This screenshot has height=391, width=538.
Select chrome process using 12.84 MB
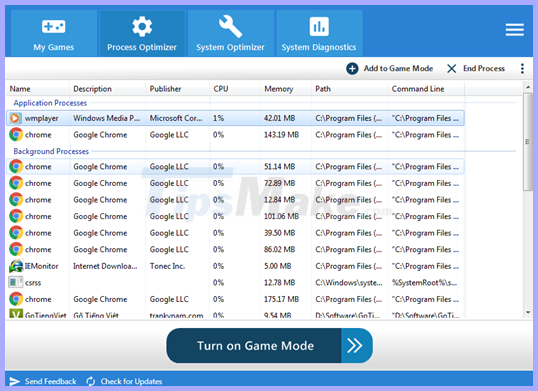pyautogui.click(x=235, y=200)
